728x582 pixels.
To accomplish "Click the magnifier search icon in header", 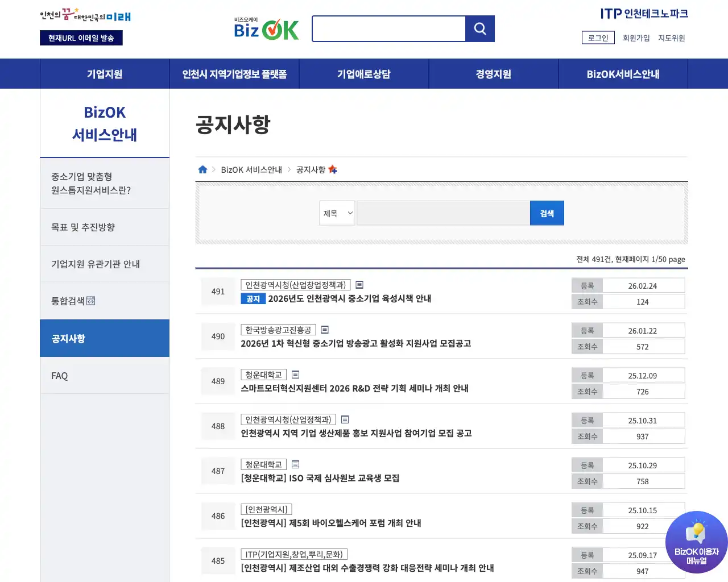I will click(x=479, y=28).
